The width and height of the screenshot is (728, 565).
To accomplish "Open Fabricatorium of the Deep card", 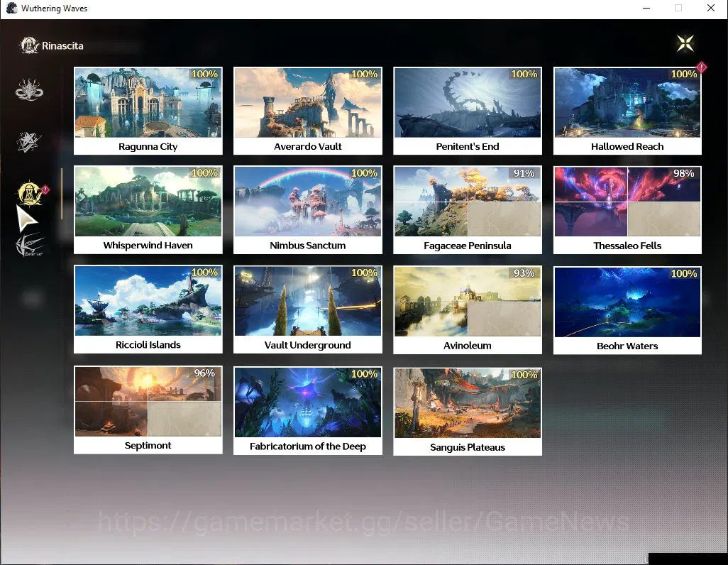I will click(x=308, y=410).
